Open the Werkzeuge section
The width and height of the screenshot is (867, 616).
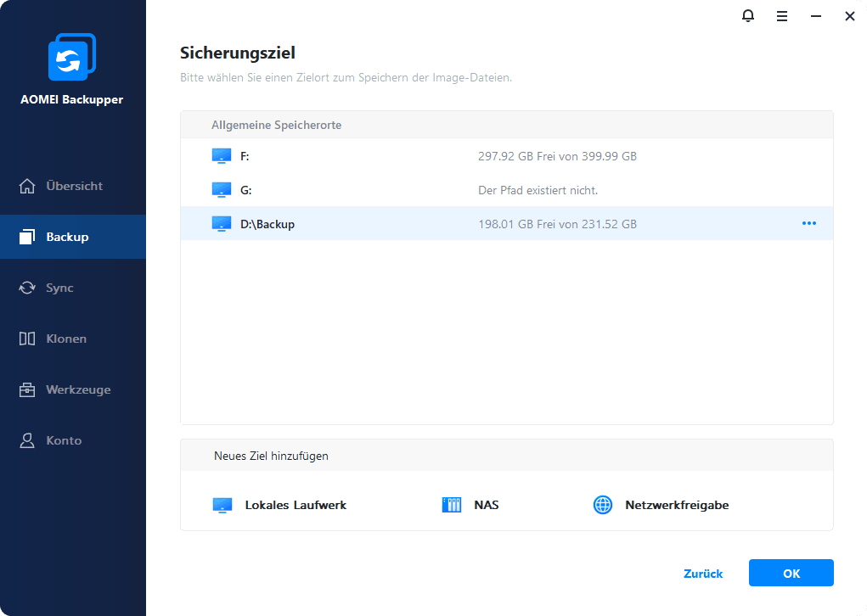point(73,389)
